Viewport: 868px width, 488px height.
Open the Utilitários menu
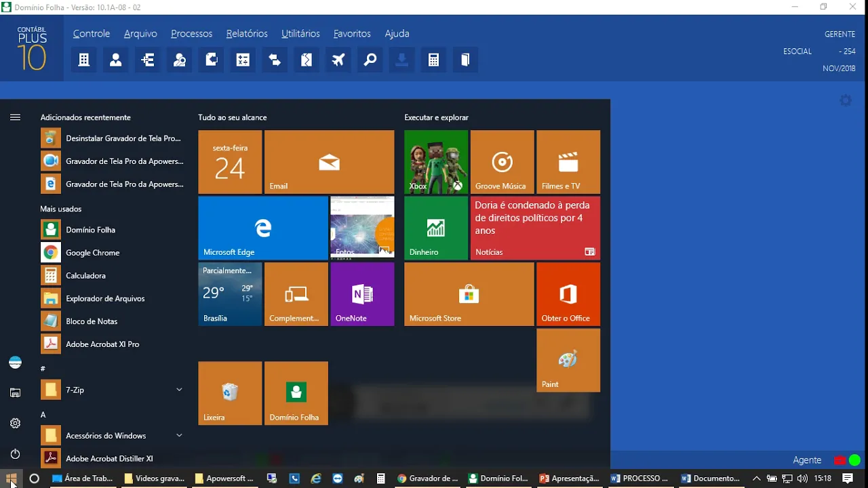point(300,33)
